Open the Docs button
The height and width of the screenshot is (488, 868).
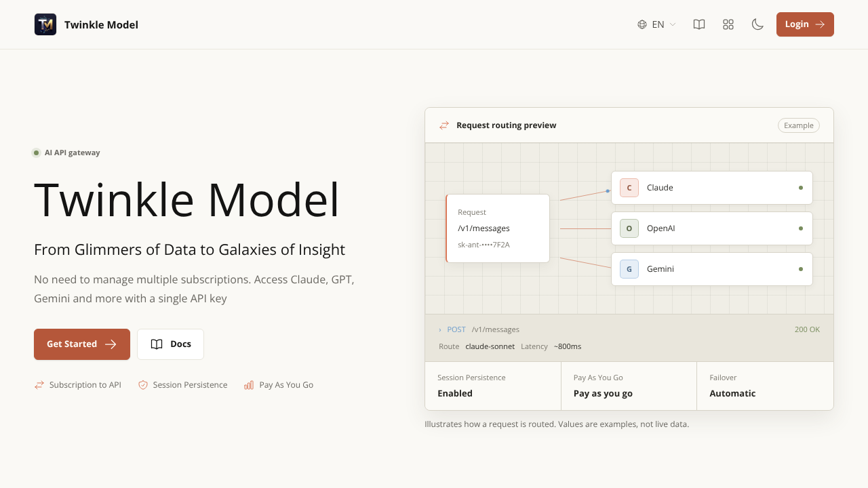[x=170, y=344]
